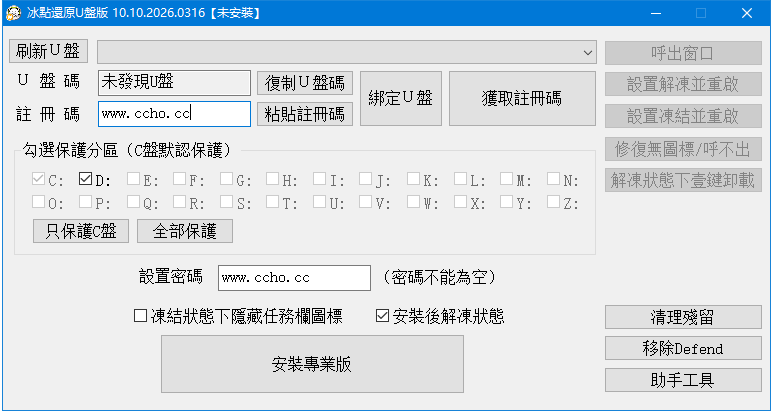Minimize the window
This screenshot has height=413, width=773.
pyautogui.click(x=655, y=13)
